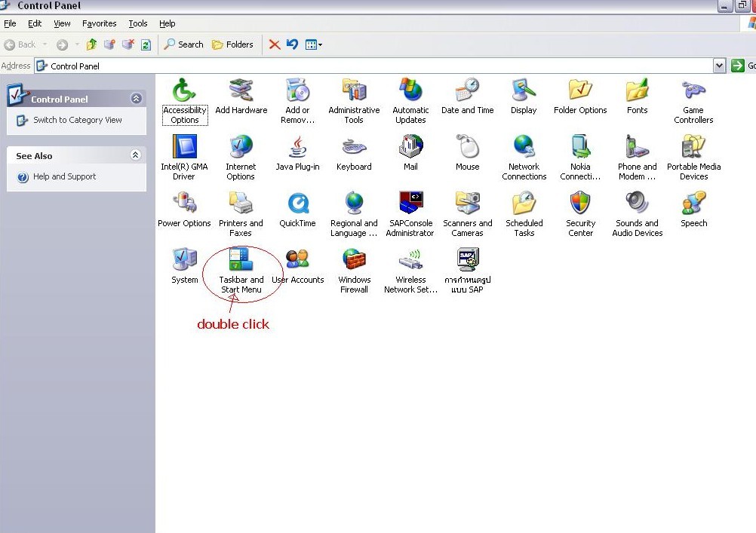Open the Help menu

(x=167, y=23)
